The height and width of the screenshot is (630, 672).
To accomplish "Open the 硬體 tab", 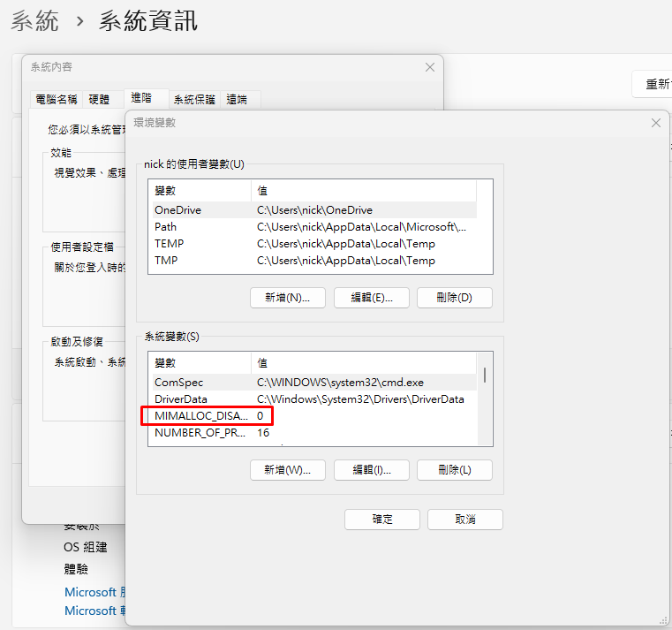I will (x=99, y=100).
